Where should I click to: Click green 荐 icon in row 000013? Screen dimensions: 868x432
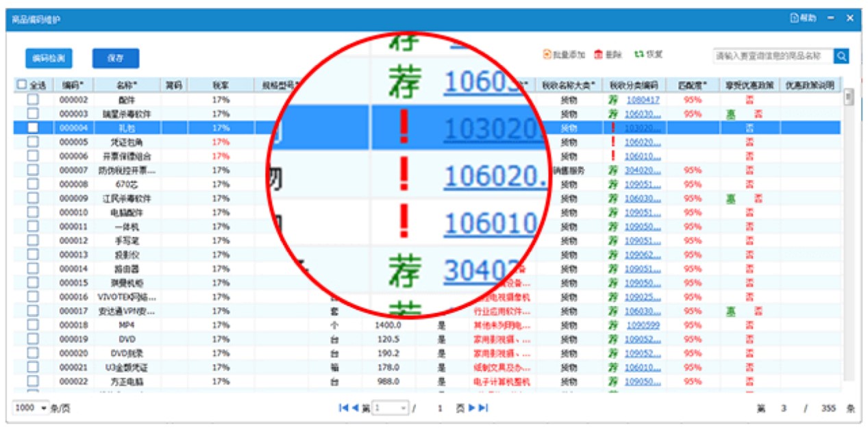pos(613,255)
